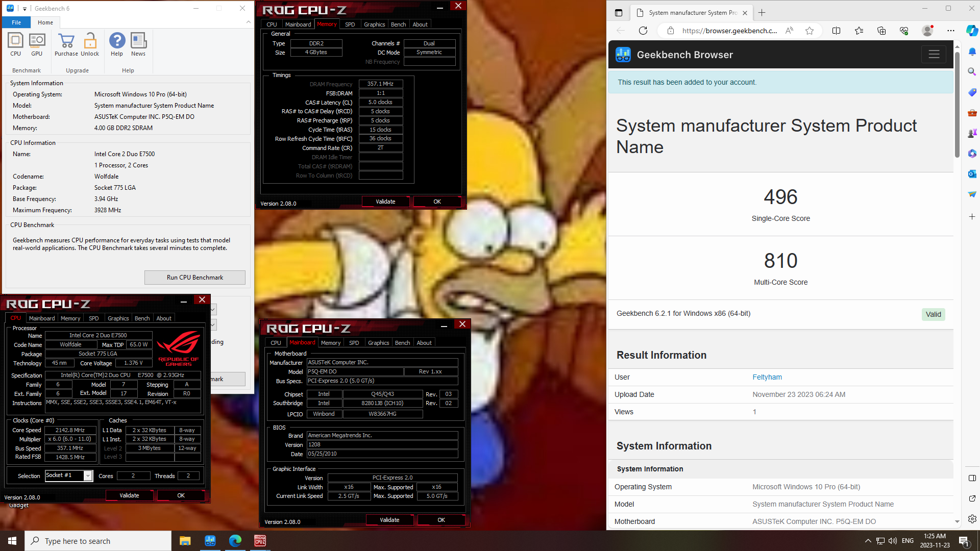The width and height of the screenshot is (980, 551).
Task: Toggle Edge split screen icon
Action: click(x=836, y=31)
